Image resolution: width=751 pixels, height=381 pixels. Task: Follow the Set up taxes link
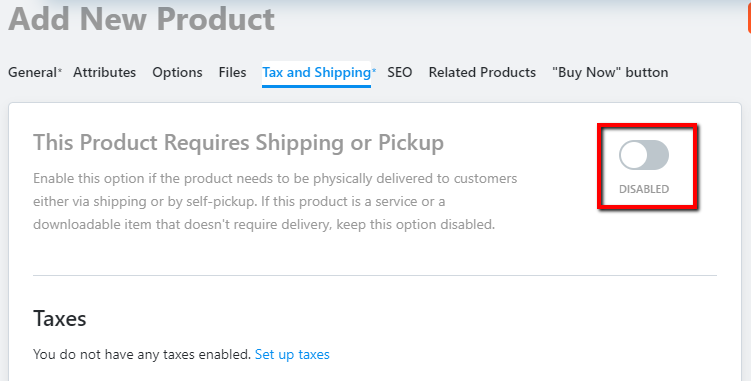(x=292, y=354)
